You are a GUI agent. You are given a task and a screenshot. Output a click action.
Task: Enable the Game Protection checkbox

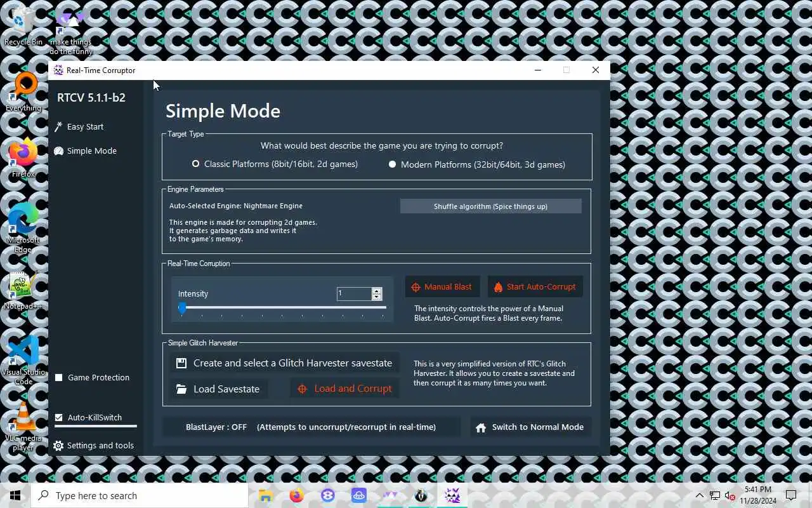pyautogui.click(x=59, y=377)
